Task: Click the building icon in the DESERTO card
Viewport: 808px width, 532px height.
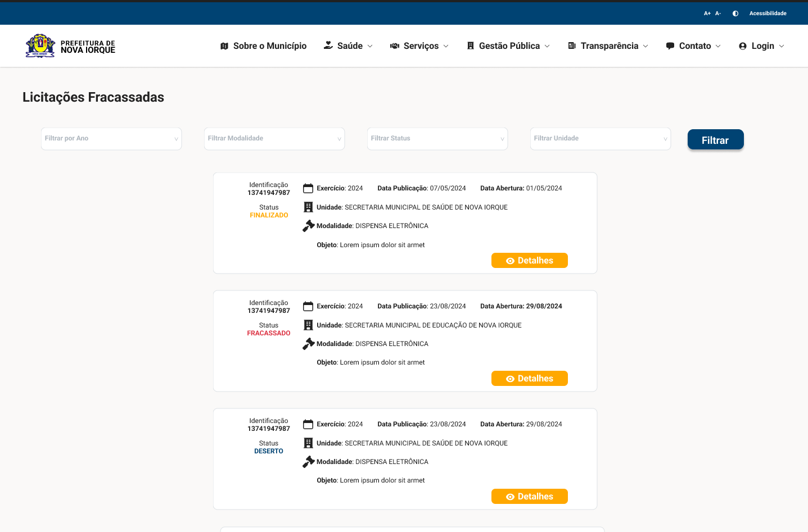Action: click(308, 443)
